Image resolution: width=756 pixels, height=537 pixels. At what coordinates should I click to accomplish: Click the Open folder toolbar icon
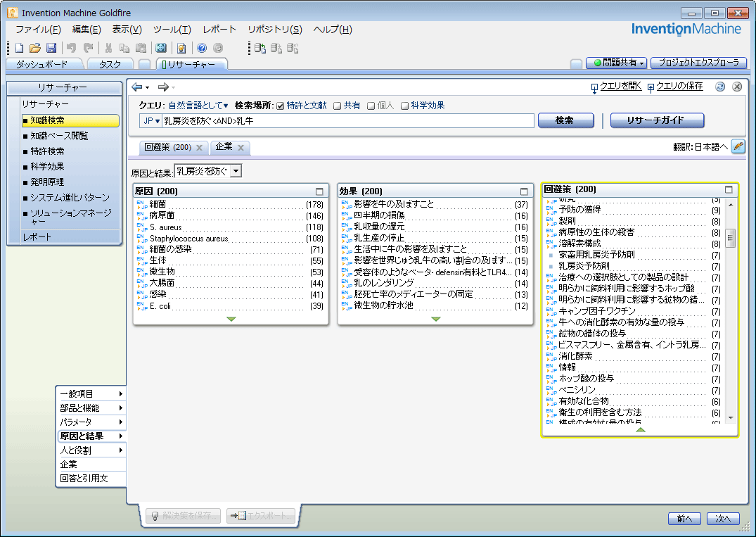[x=34, y=48]
